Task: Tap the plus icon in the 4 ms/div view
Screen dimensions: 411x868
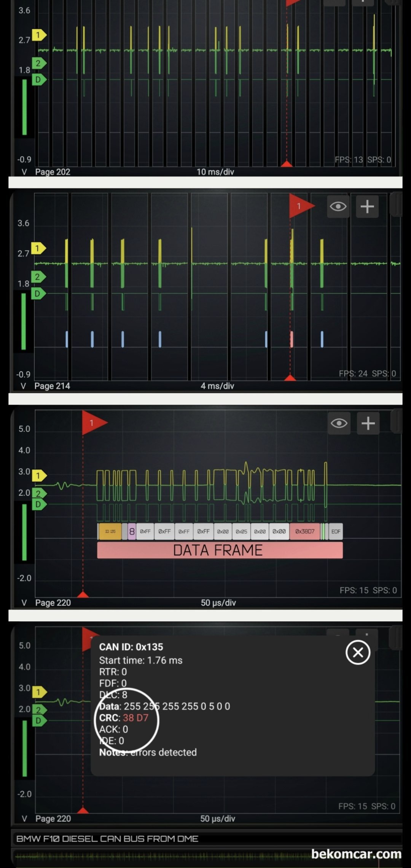Action: coord(367,207)
